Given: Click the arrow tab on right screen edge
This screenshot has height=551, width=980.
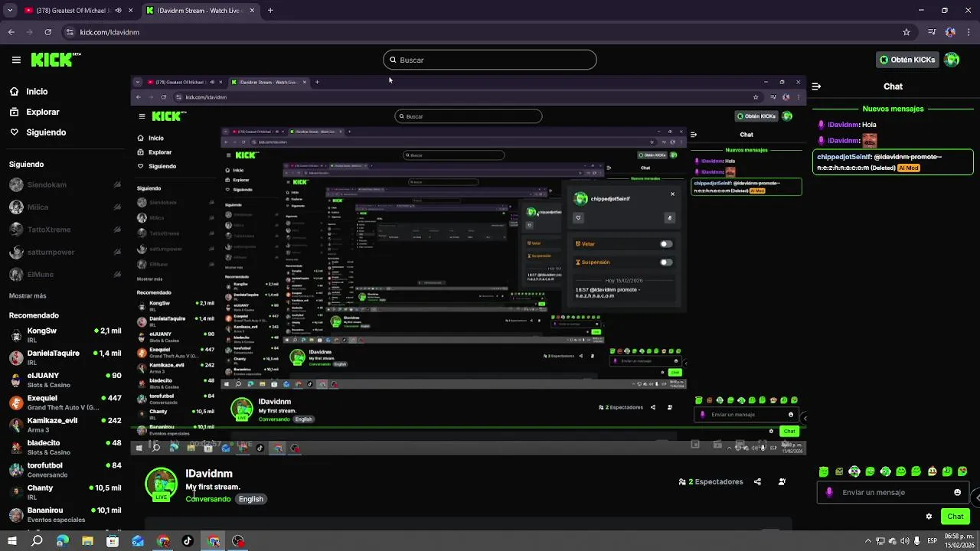Looking at the screenshot, I should tap(975, 497).
